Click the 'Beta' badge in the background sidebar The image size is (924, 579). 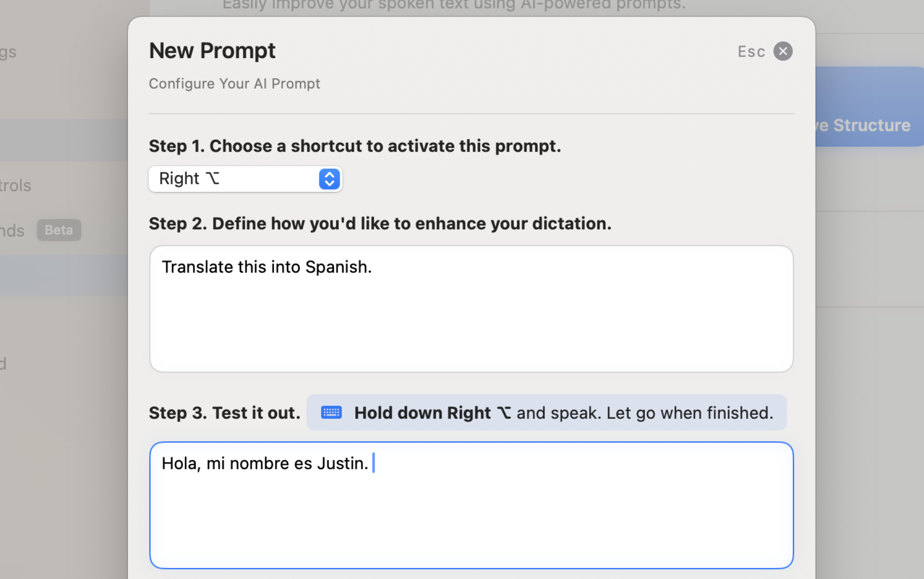pyautogui.click(x=59, y=230)
